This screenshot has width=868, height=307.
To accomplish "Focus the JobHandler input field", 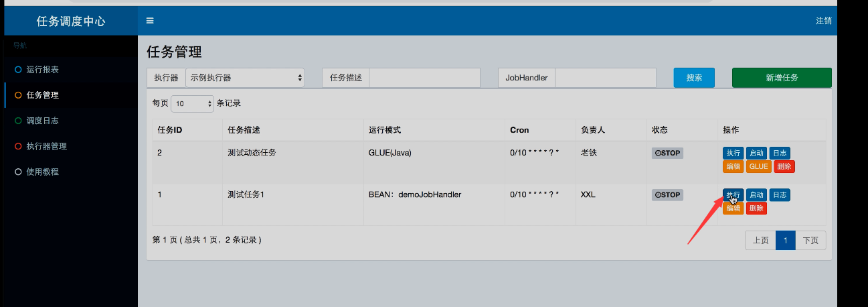I will [x=606, y=78].
